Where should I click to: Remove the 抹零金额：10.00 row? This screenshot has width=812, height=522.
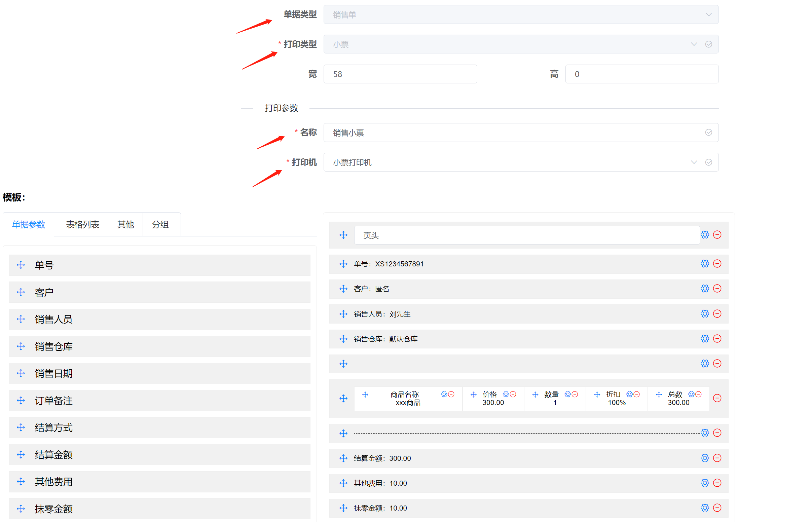[717, 508]
